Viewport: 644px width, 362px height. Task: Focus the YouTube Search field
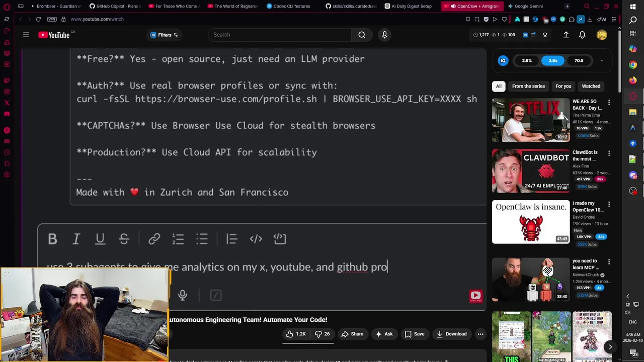pos(279,35)
